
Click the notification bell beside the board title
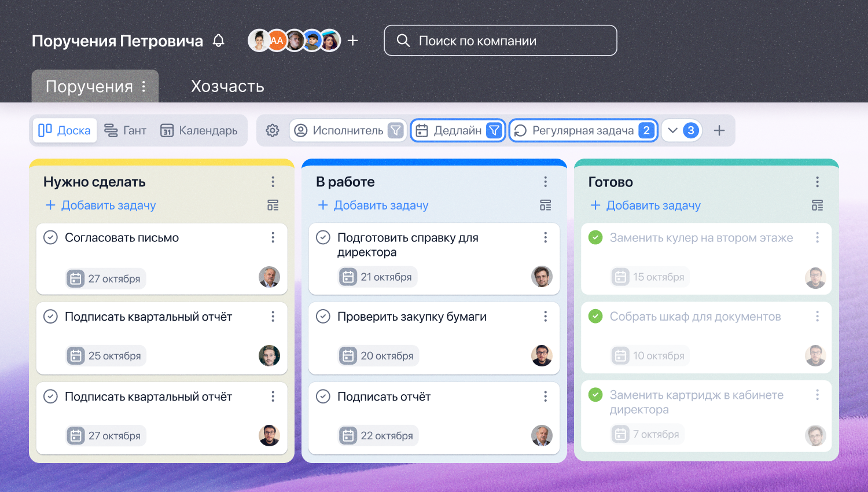point(218,41)
